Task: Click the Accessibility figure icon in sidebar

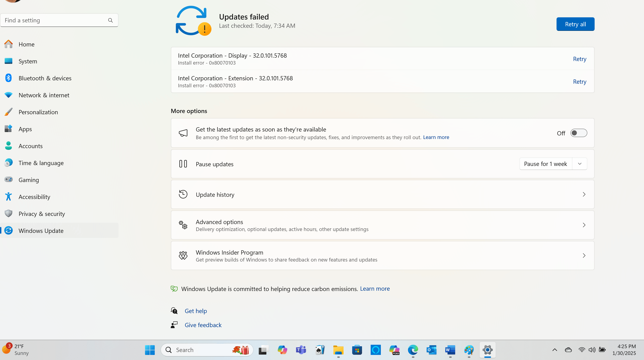Action: tap(8, 197)
